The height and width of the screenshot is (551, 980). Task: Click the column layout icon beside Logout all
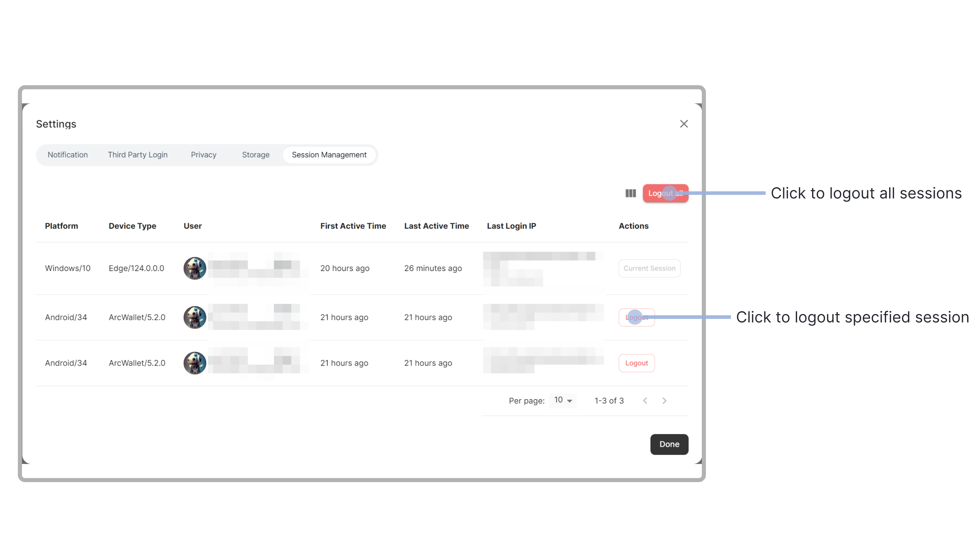click(630, 193)
